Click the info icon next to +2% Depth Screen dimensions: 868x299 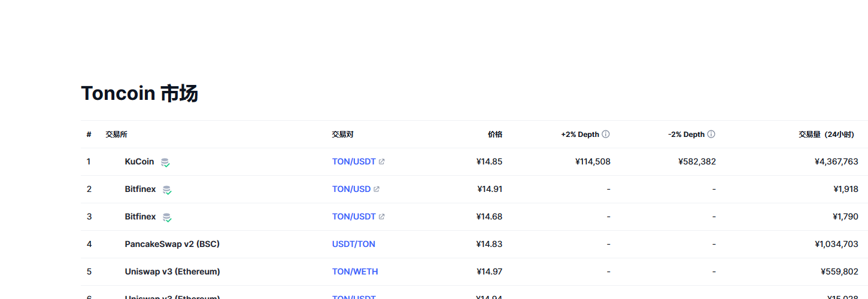coord(606,134)
